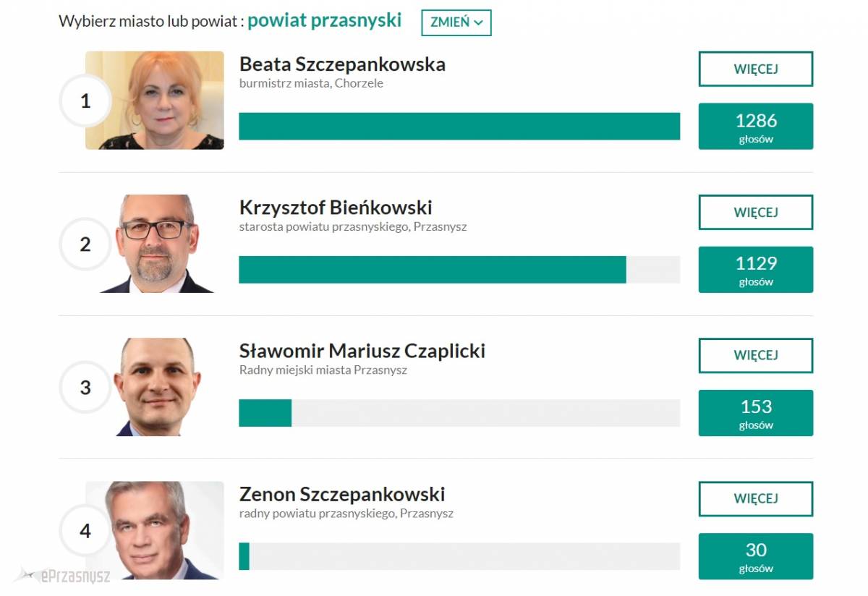Image resolution: width=868 pixels, height=596 pixels.
Task: Click the ePrzasnysz watermark logo
Action: (62, 576)
